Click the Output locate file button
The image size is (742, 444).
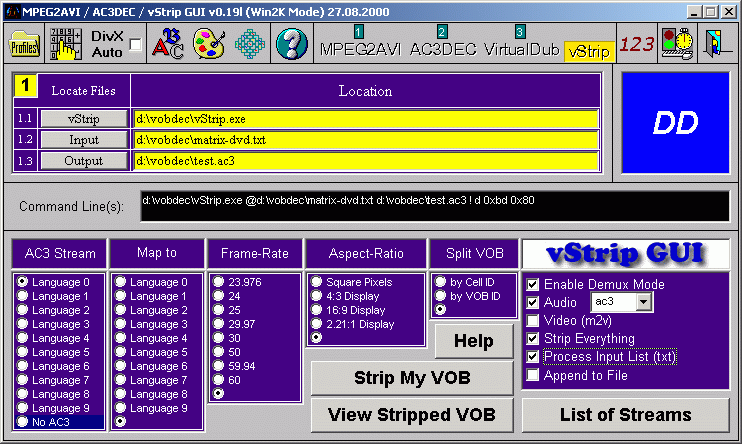[84, 161]
